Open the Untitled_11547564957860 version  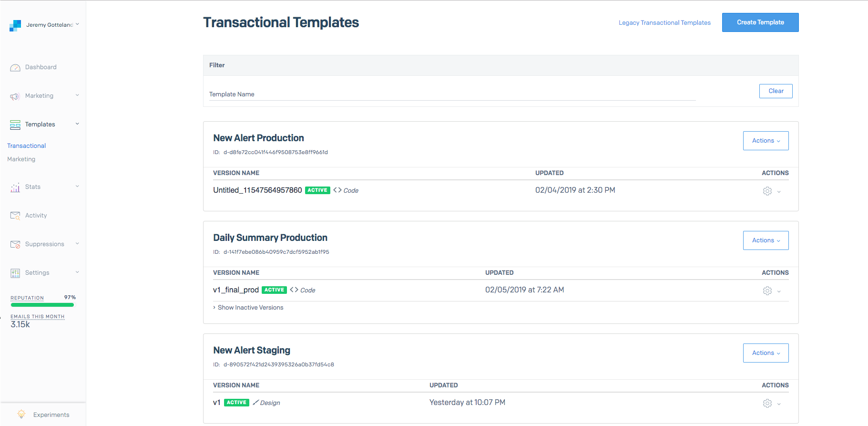point(257,190)
